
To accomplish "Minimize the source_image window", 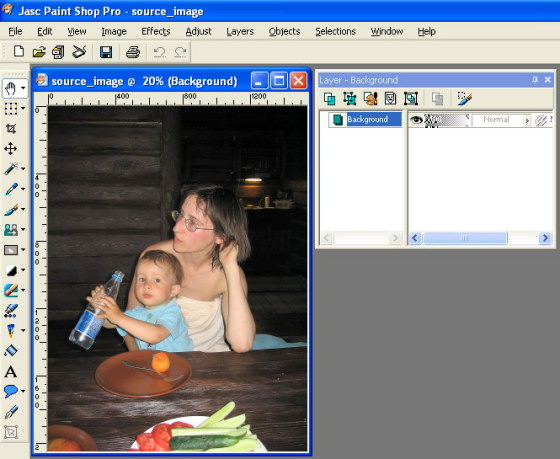I will point(260,80).
